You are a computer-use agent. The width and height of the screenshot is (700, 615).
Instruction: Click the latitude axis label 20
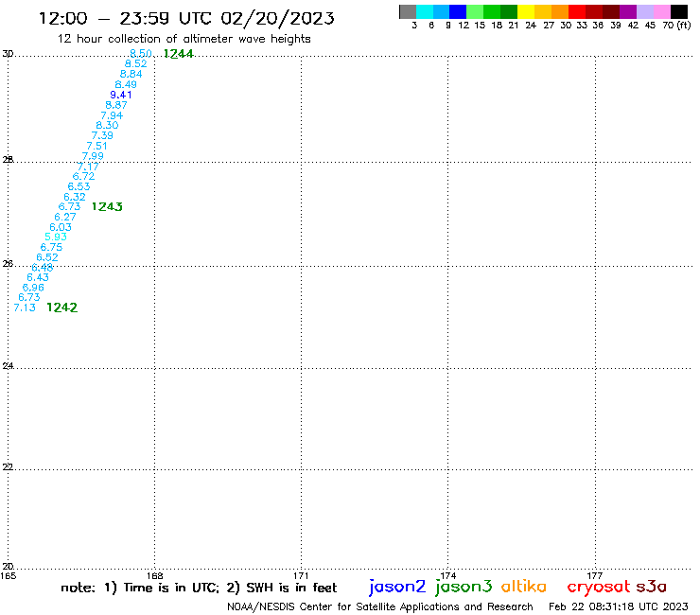8,567
